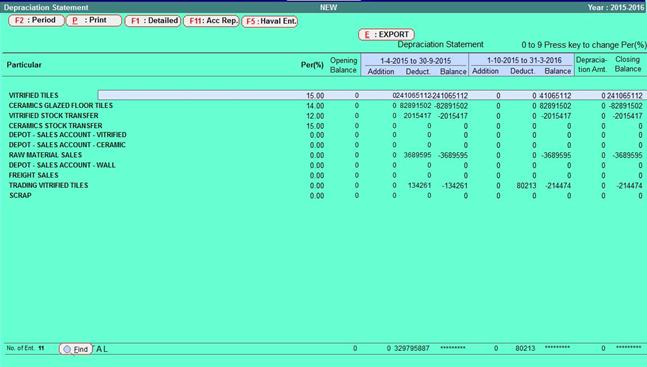
Task: Click the P Print button
Action: click(x=94, y=21)
